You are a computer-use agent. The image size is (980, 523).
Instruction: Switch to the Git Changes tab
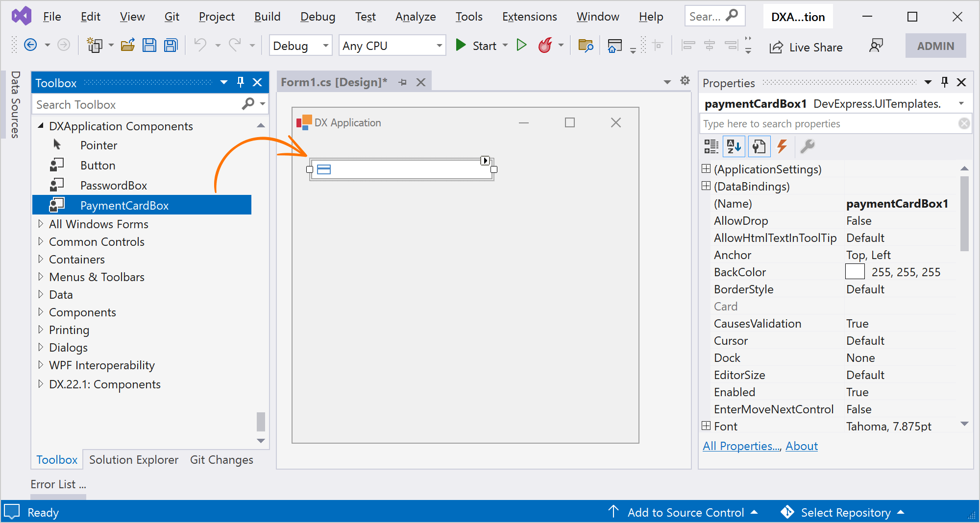(221, 460)
